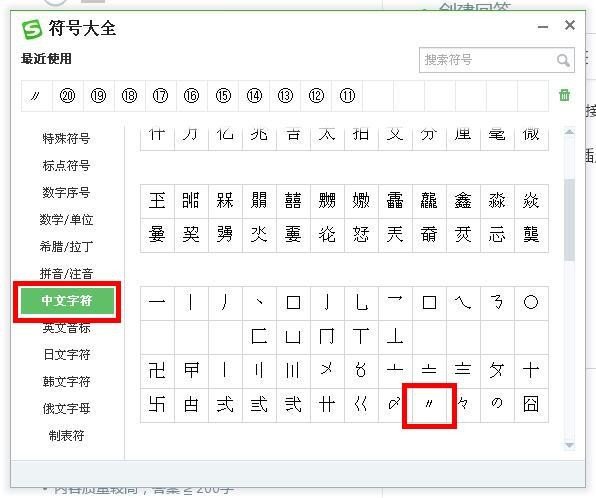596x498 pixels.
Task: Insert recent symbol ⑲
Action: tap(99, 95)
